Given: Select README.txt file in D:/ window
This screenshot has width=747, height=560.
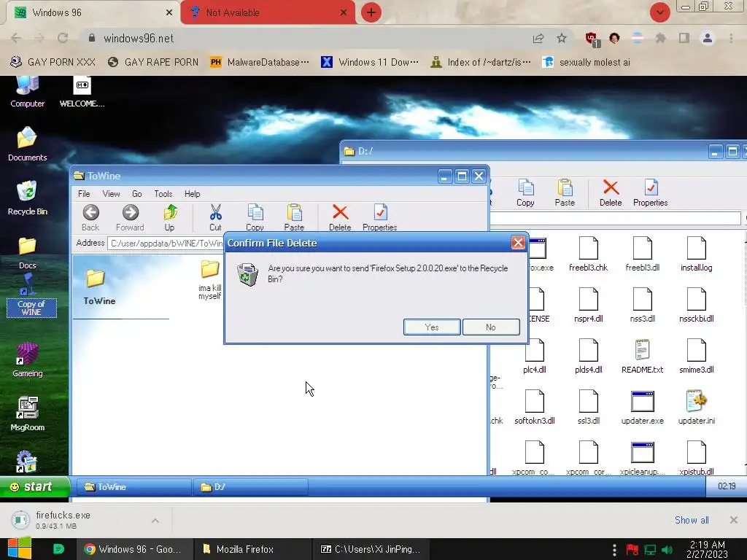Looking at the screenshot, I should point(642,356).
